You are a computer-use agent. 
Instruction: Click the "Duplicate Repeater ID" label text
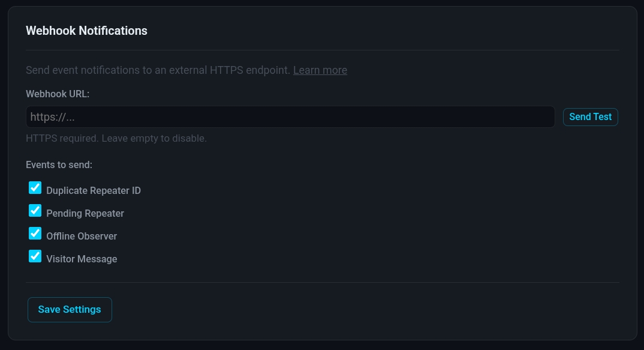(94, 191)
